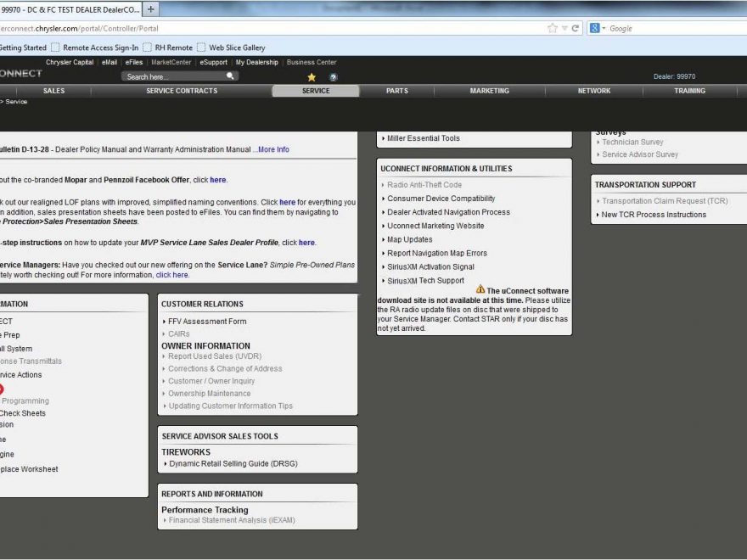Open bookmark dropdown arrow in address bar
Screen dimensions: 747x560
(564, 28)
